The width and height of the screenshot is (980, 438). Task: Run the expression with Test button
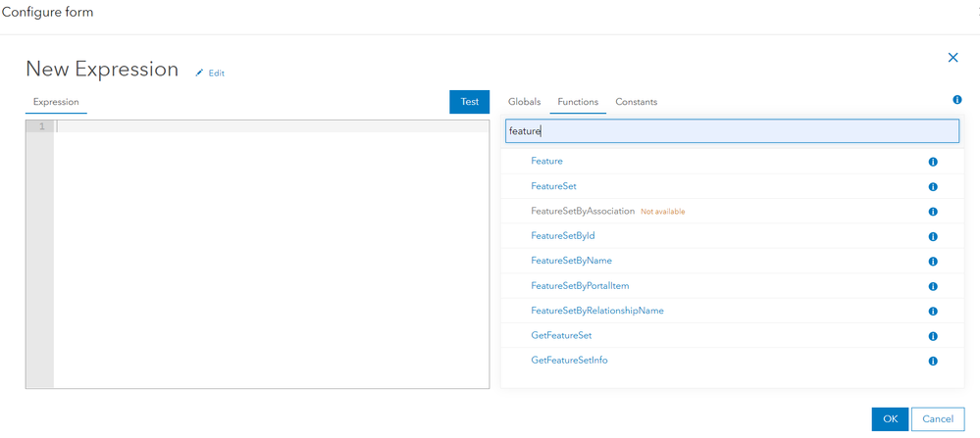click(x=469, y=102)
